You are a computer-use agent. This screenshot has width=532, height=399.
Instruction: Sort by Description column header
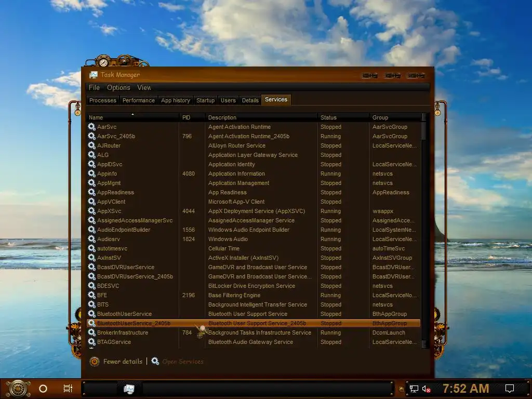[x=261, y=117]
